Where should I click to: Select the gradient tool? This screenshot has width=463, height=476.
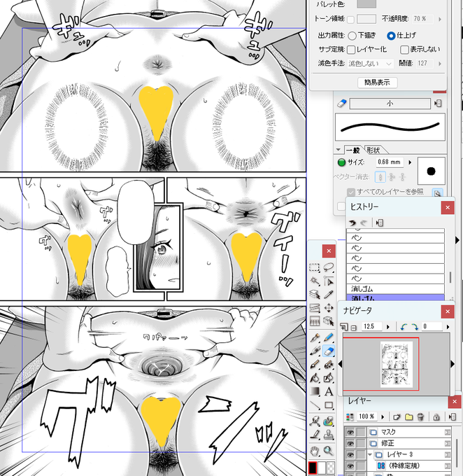315,391
